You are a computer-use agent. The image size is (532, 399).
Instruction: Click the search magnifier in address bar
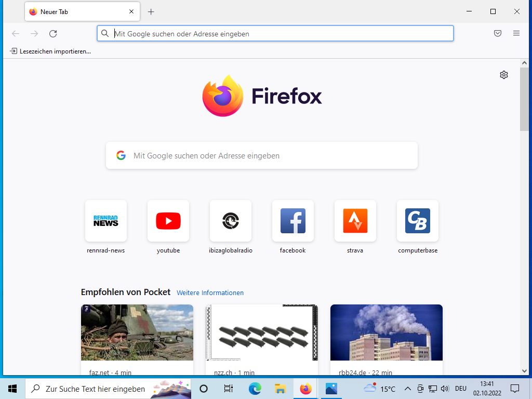[x=105, y=33]
